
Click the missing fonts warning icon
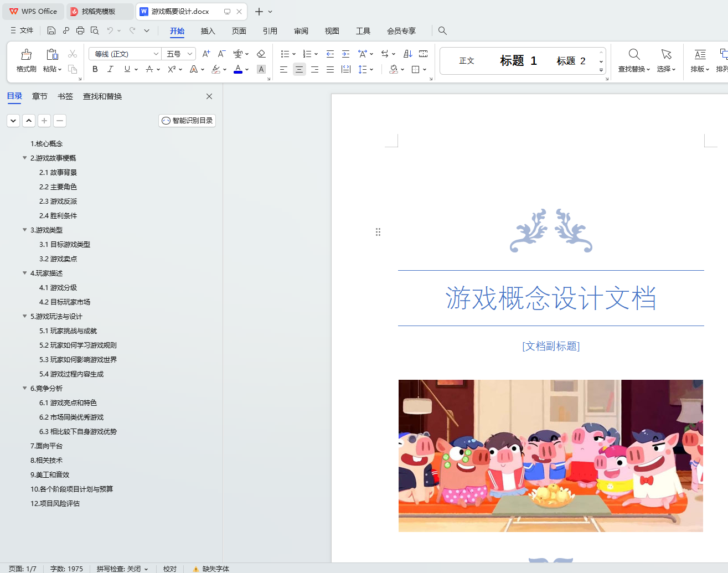point(195,569)
